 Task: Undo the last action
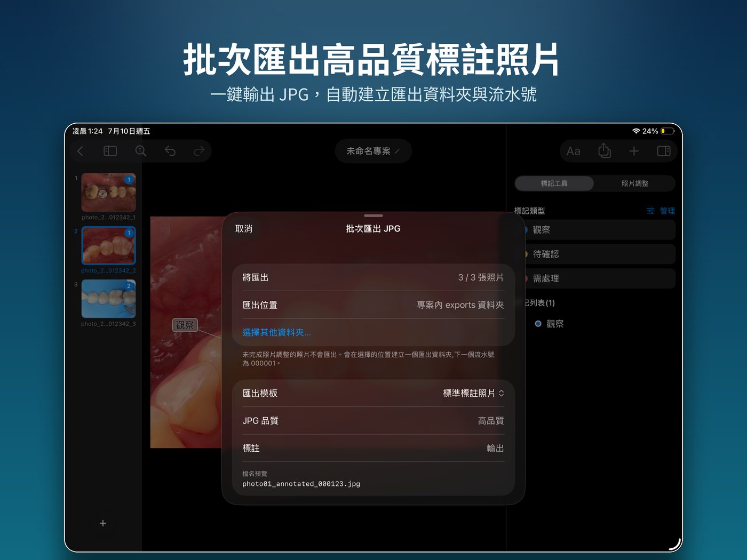170,151
